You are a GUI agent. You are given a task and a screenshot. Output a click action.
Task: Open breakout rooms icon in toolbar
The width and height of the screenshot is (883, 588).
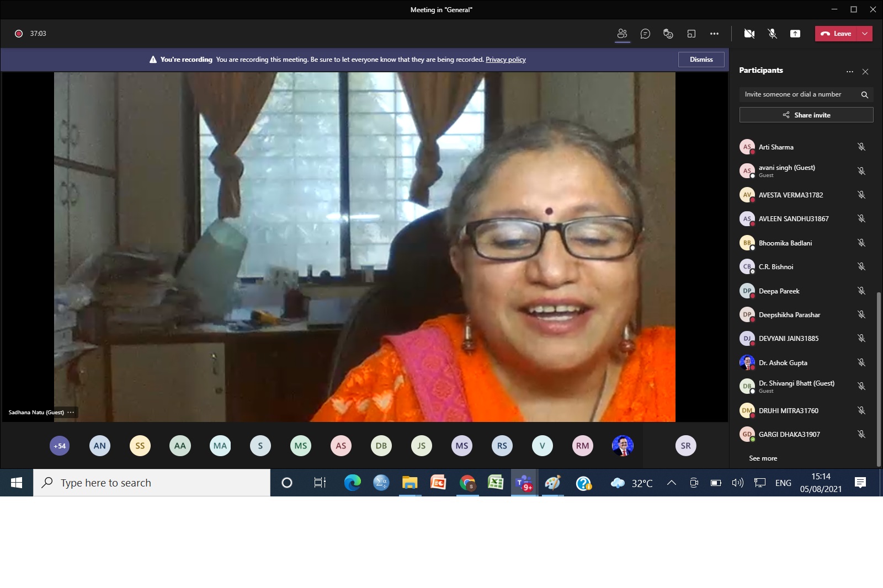691,34
